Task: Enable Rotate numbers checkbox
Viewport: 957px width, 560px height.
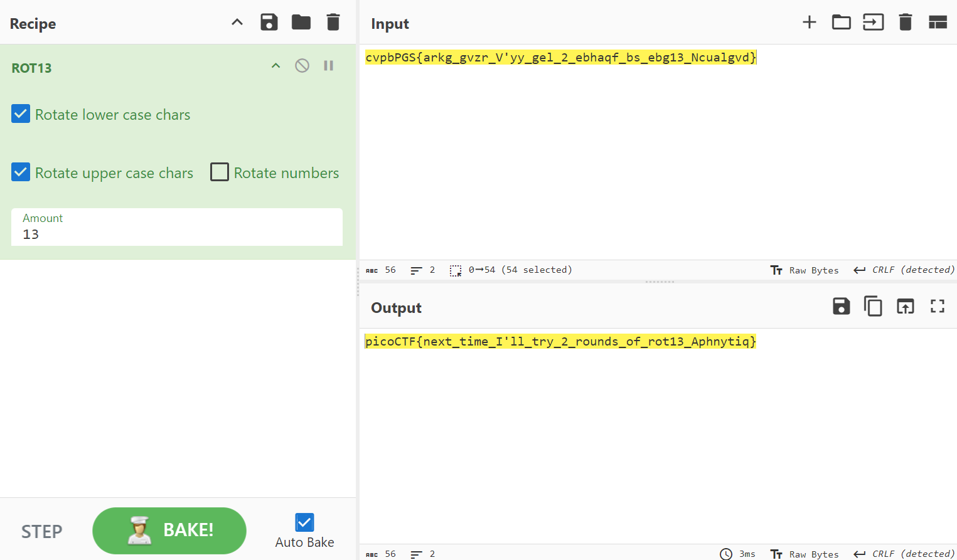Action: point(220,172)
